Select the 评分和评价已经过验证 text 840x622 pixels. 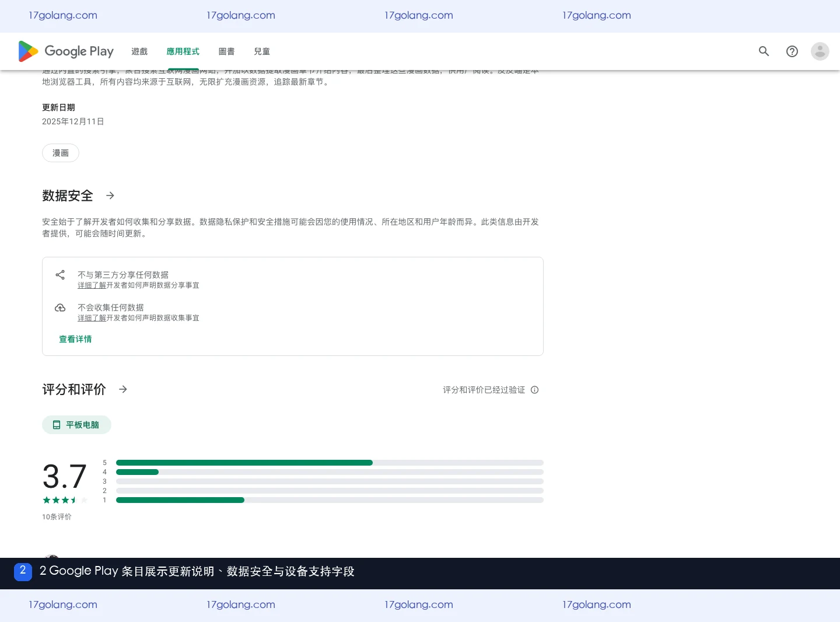[x=484, y=390]
